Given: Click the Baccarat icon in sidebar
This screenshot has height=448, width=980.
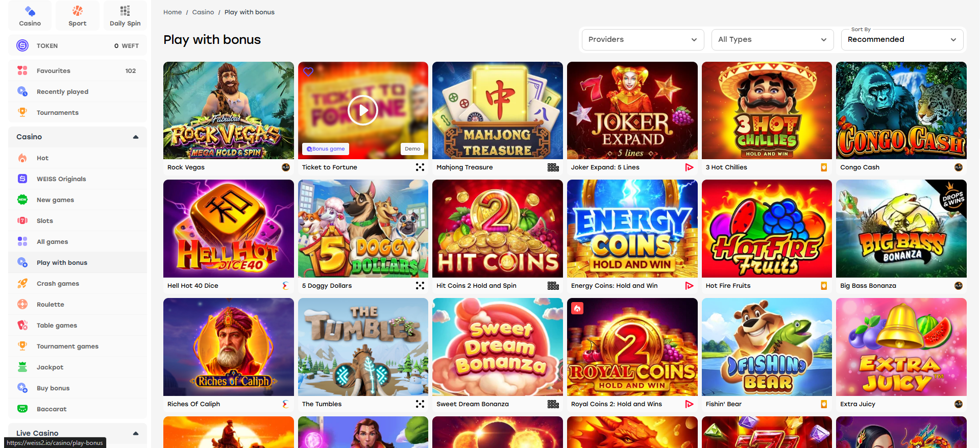Looking at the screenshot, I should [x=22, y=409].
